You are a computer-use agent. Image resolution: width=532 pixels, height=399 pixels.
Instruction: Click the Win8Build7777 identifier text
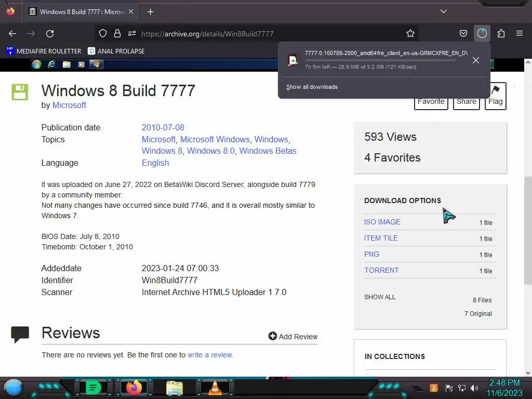pyautogui.click(x=169, y=280)
